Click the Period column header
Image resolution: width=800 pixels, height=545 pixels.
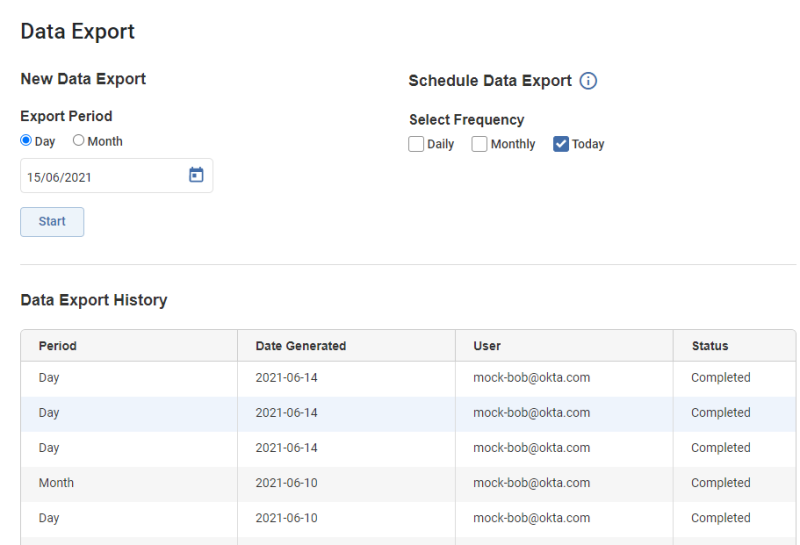[58, 346]
